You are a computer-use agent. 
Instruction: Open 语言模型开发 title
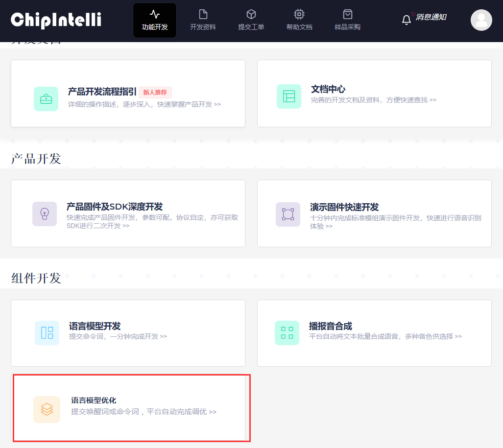(x=95, y=326)
